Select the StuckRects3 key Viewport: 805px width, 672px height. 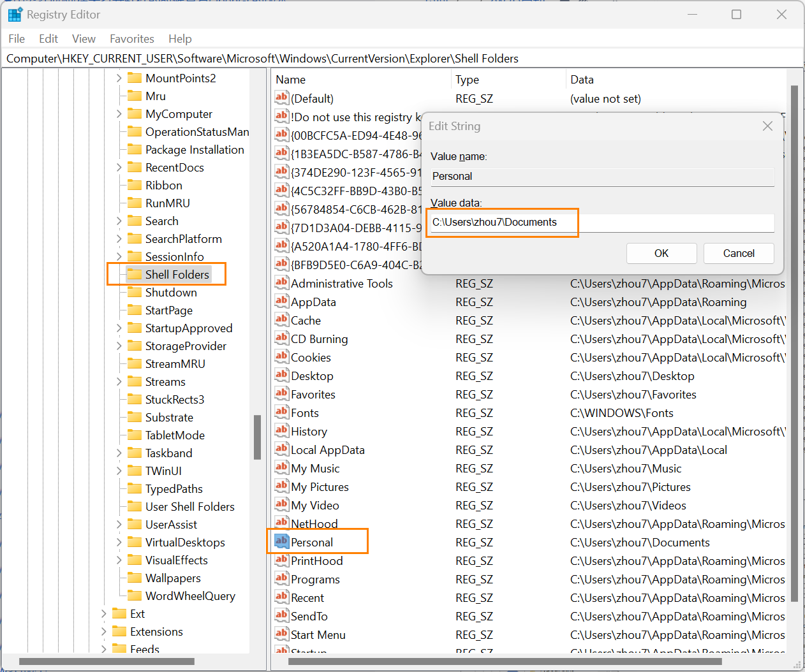coord(174,399)
